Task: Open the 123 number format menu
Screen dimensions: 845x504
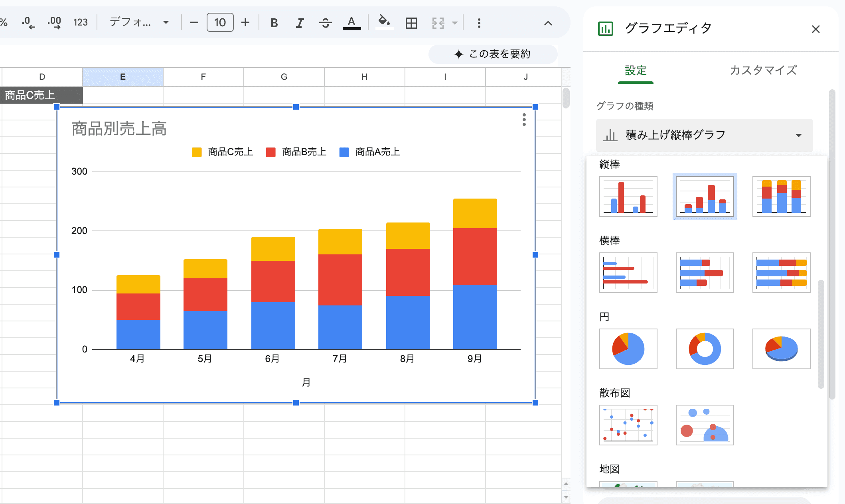Action: [x=80, y=22]
